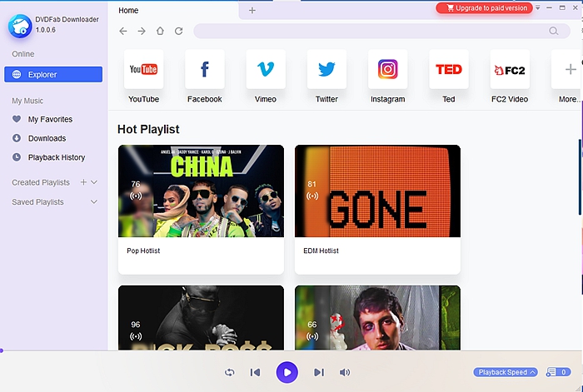Open the Facebook site shortcut
Viewport: 583px width, 392px height.
[x=205, y=69]
